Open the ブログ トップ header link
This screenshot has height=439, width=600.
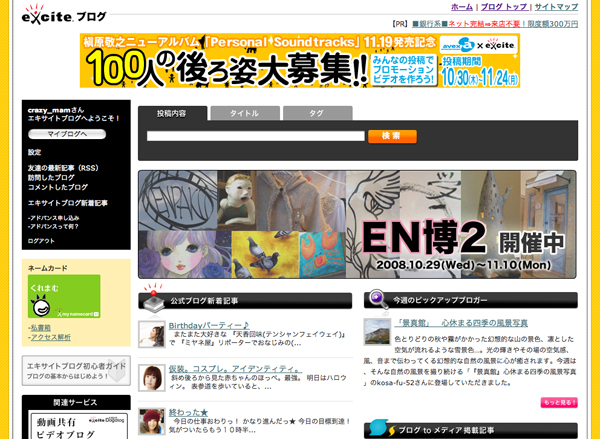pos(504,7)
